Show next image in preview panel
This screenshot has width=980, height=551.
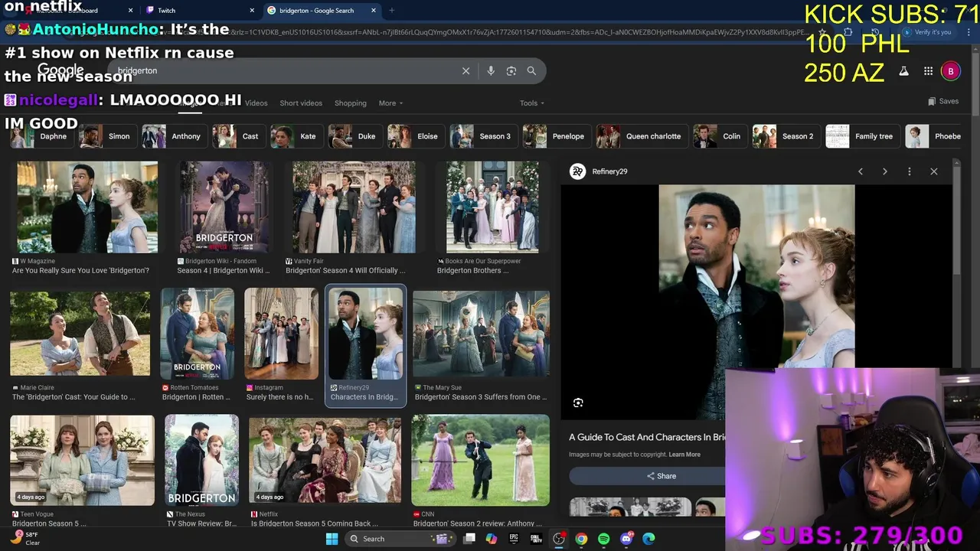(885, 171)
